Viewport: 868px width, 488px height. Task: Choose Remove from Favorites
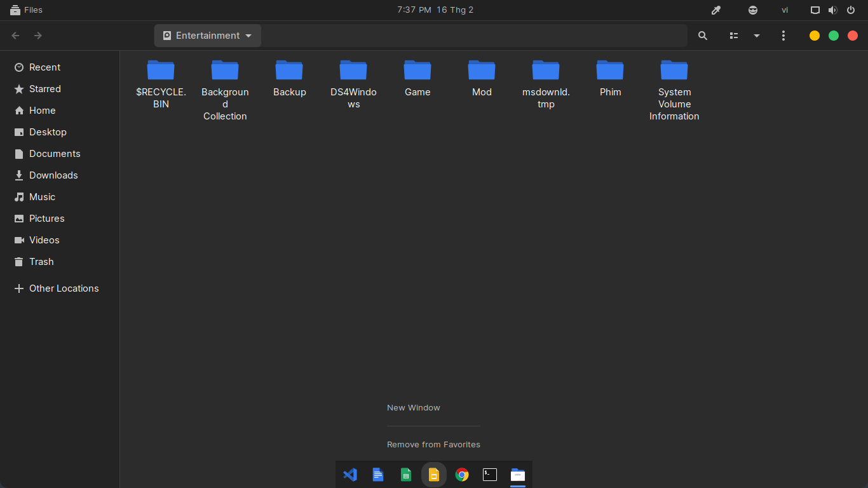click(433, 445)
